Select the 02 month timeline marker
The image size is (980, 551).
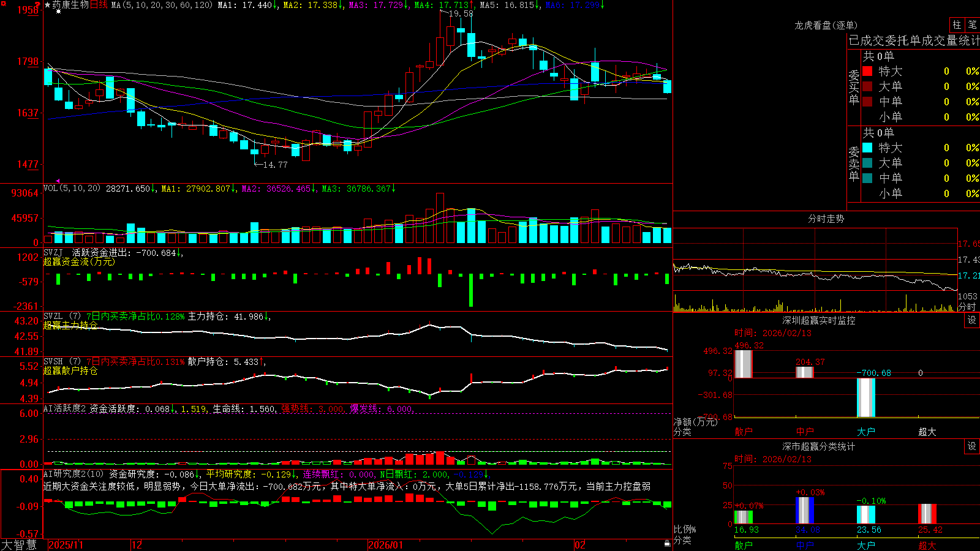pyautogui.click(x=580, y=545)
